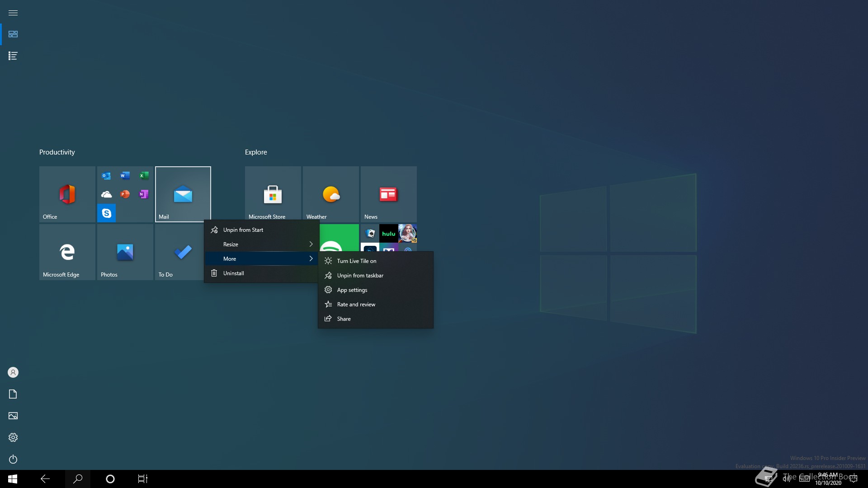Switch to All apps list view
This screenshot has width=868, height=488.
coord(13,56)
